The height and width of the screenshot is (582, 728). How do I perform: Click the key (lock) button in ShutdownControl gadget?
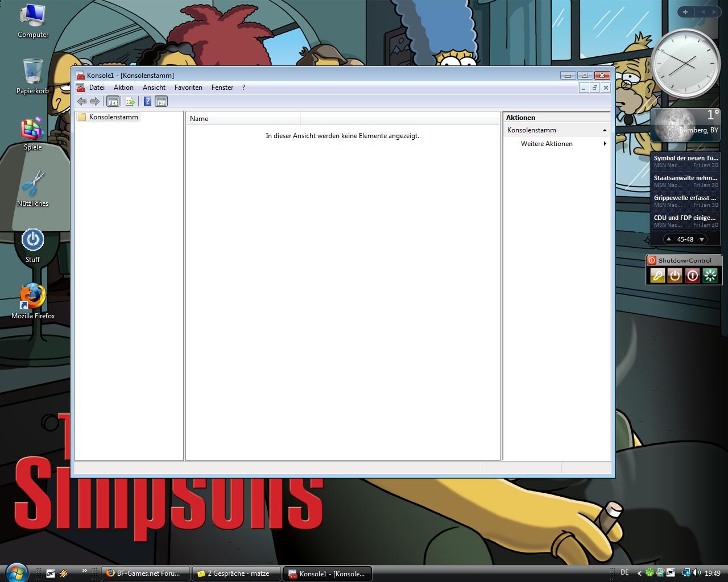657,276
